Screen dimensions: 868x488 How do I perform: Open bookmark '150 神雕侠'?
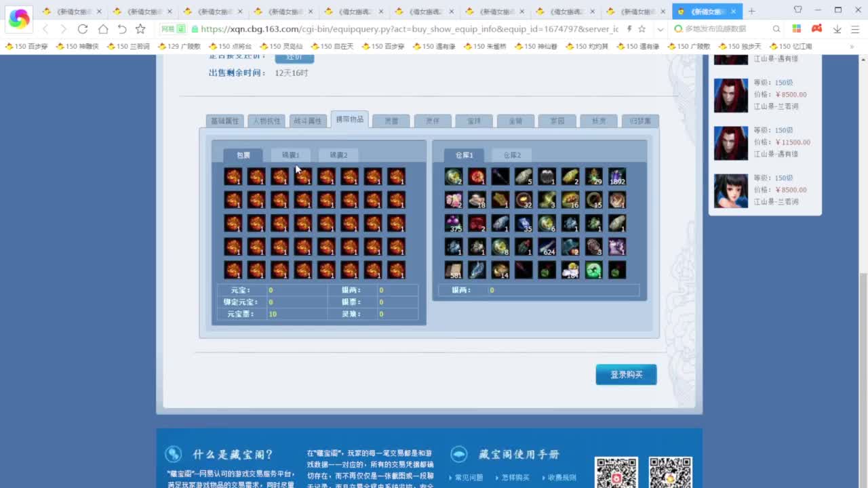point(77,46)
